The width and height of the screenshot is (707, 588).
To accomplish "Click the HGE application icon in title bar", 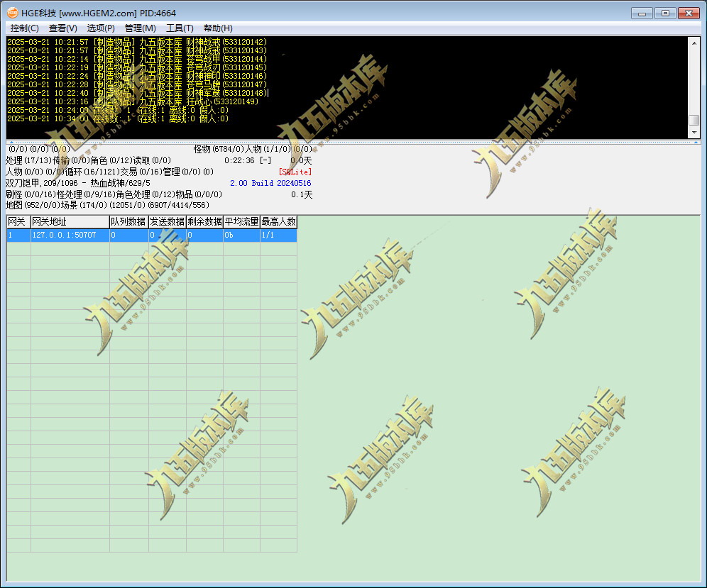I will click(x=12, y=13).
